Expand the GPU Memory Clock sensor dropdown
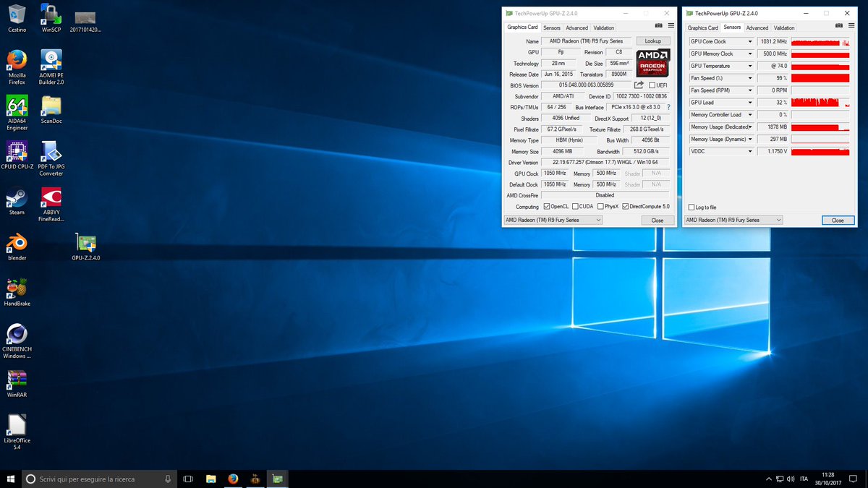868x488 pixels. pos(750,54)
